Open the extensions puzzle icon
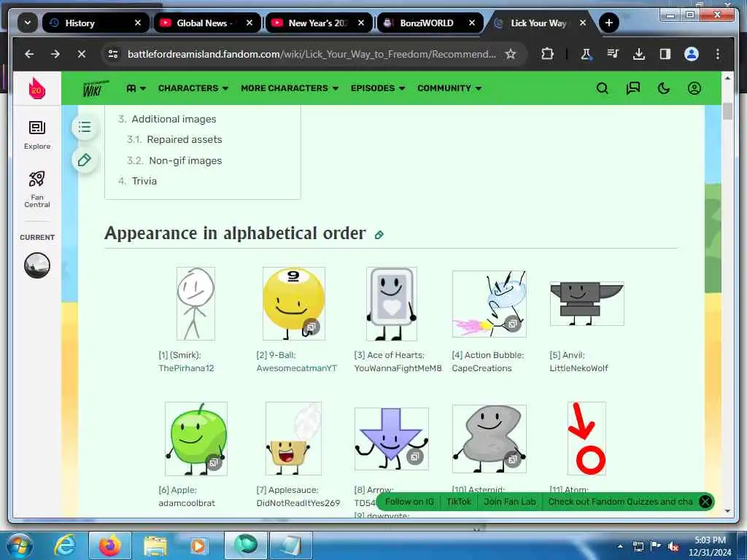Screen dimensions: 747x560 tap(548, 54)
